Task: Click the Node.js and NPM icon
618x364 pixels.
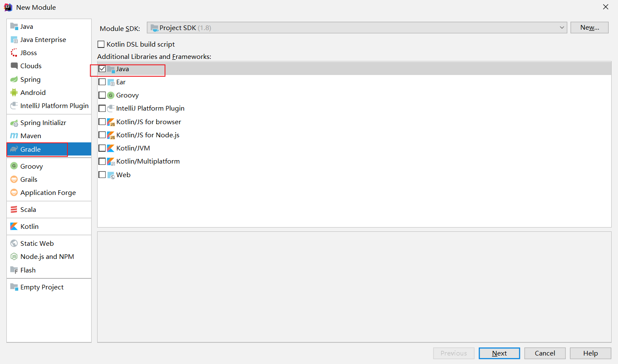Action: coord(14,257)
